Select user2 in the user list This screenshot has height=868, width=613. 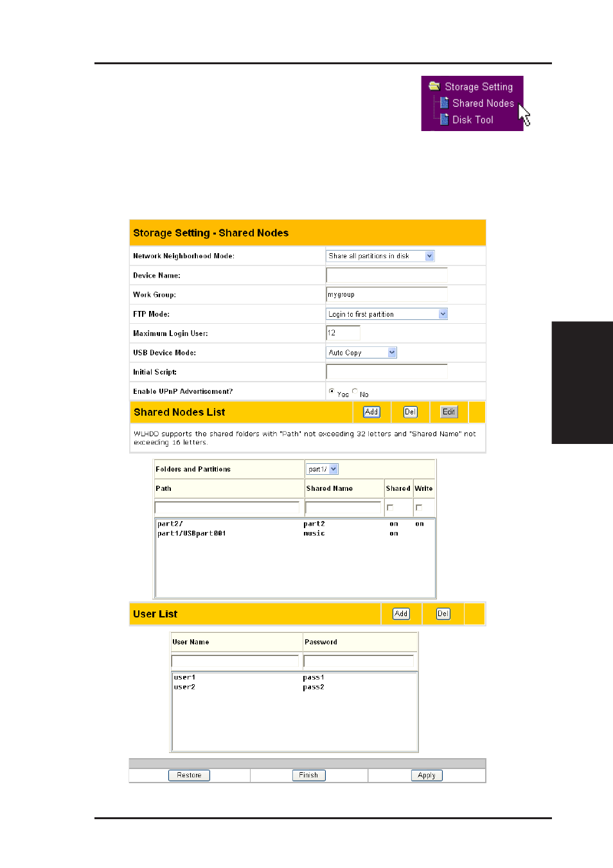[x=185, y=687]
